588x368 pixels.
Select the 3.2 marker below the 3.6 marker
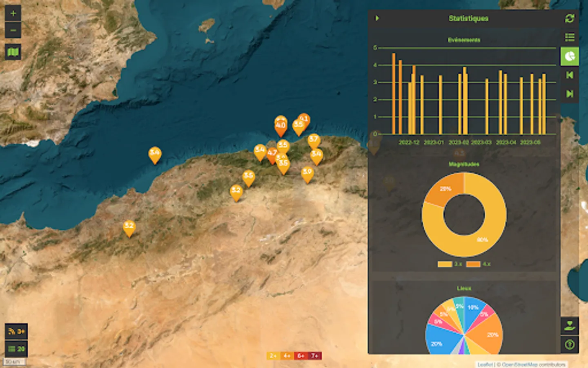pos(236,193)
